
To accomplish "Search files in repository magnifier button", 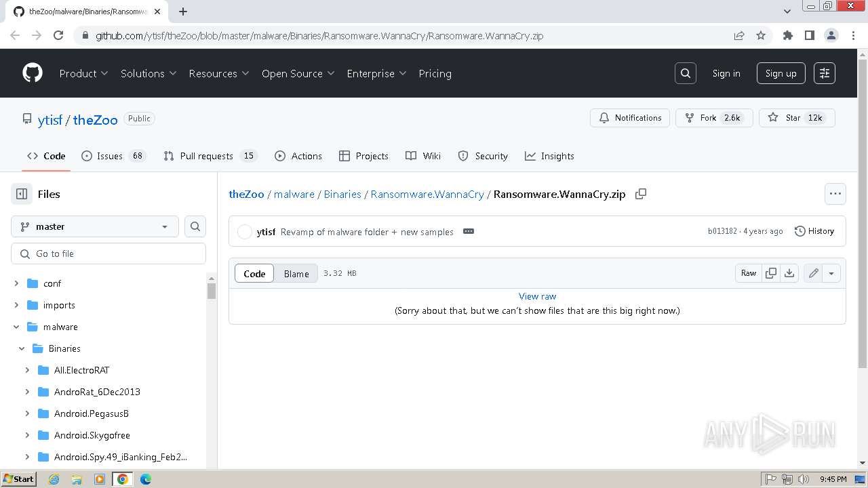I will point(195,226).
